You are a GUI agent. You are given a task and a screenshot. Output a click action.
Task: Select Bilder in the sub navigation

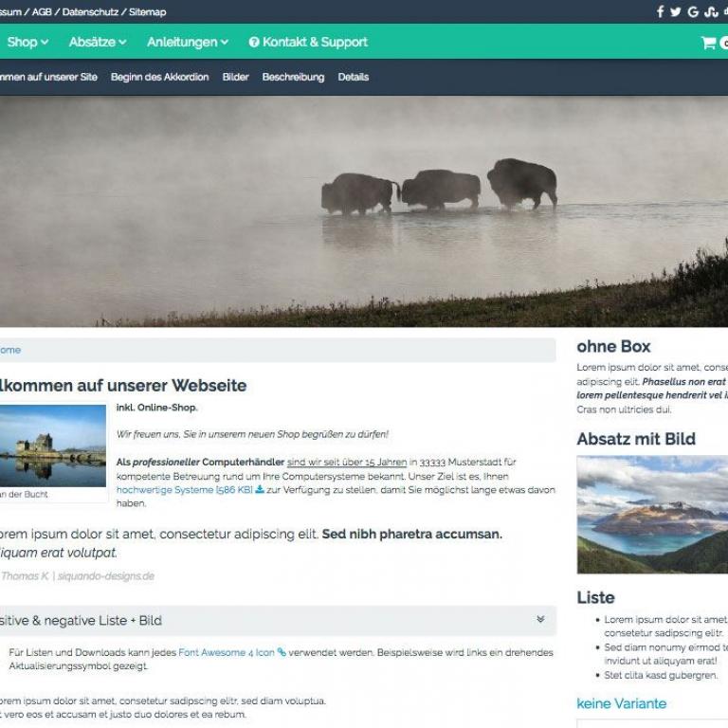pyautogui.click(x=235, y=77)
